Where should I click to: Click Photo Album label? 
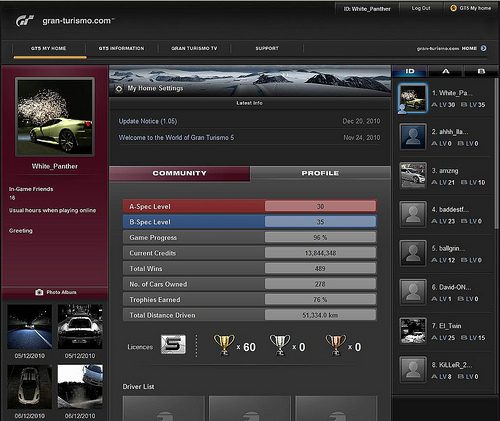[61, 292]
